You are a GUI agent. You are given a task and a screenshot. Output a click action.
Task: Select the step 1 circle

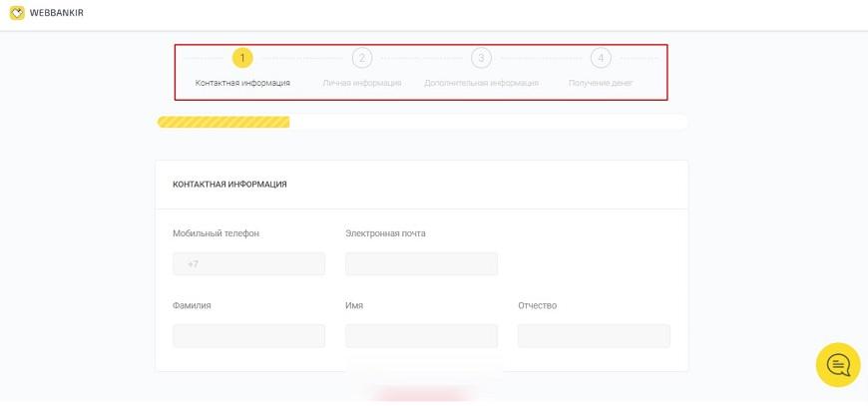click(x=242, y=58)
